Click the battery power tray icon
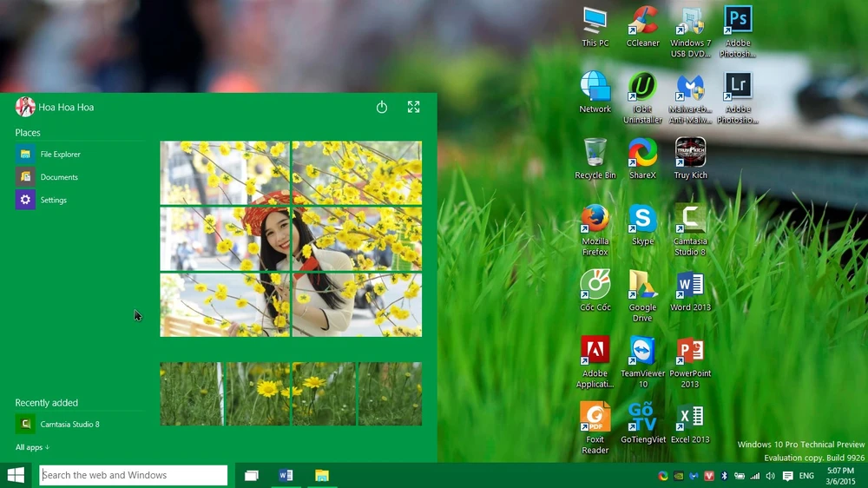Viewport: 868px width, 488px height. click(x=739, y=476)
